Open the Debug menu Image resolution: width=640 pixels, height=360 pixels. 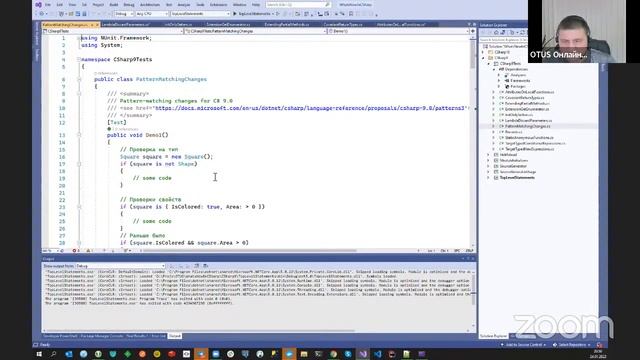point(129,4)
